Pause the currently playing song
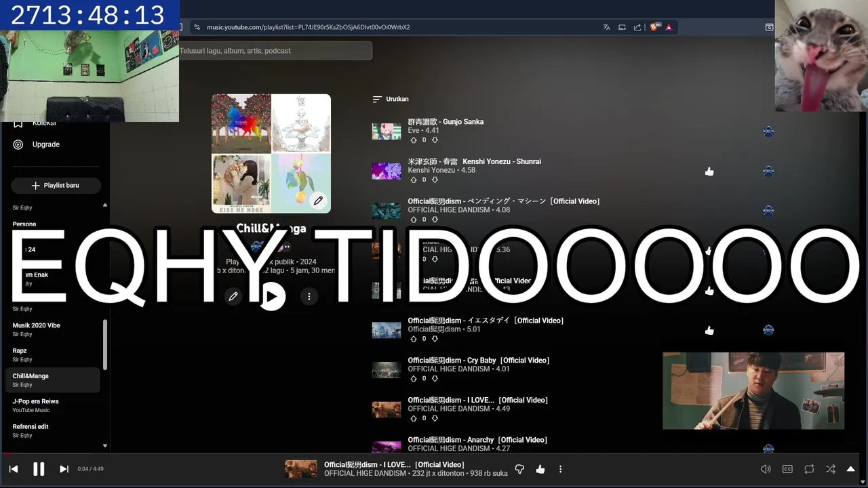 39,469
